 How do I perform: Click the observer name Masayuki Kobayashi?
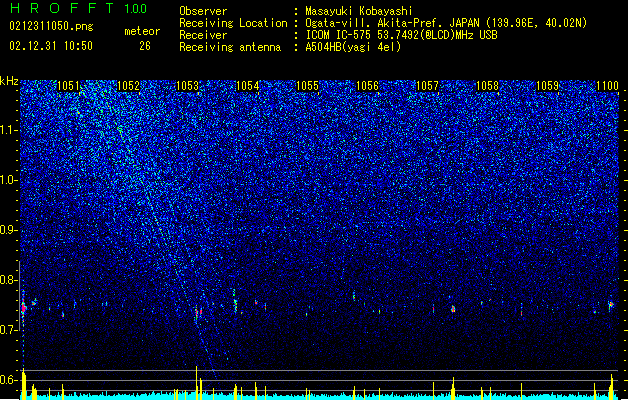(359, 11)
